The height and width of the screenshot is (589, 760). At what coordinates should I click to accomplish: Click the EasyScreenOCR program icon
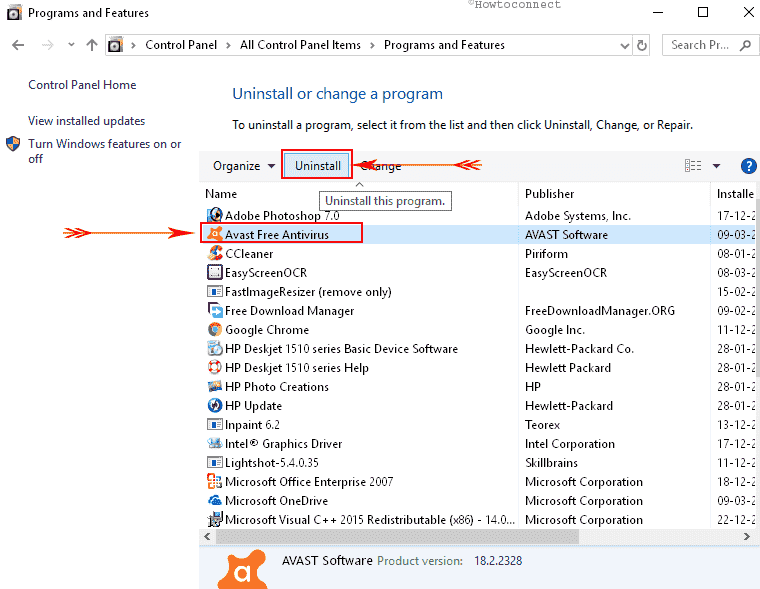[x=215, y=272]
